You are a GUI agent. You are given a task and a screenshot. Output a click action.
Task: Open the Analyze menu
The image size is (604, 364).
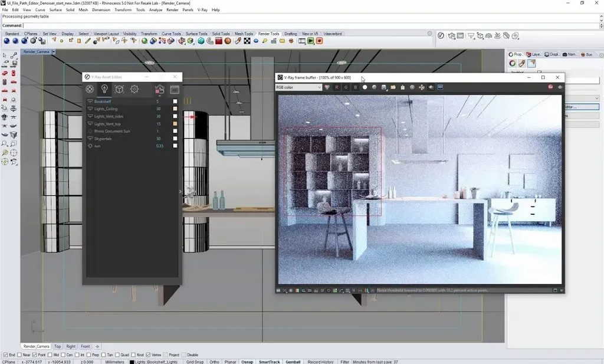pos(156,10)
